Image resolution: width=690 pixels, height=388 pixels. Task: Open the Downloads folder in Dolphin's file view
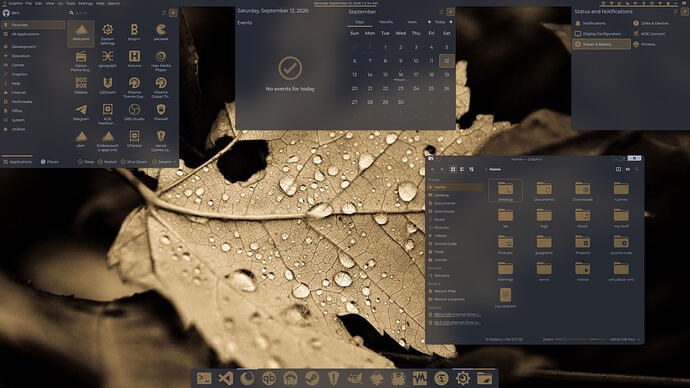coord(583,191)
